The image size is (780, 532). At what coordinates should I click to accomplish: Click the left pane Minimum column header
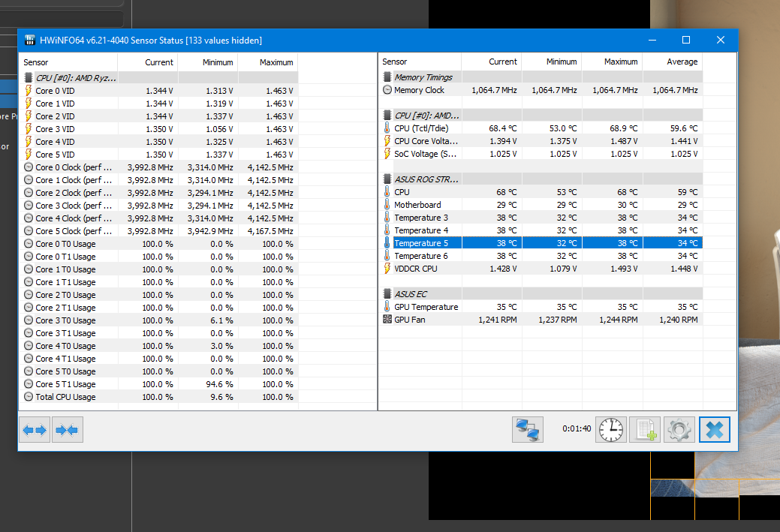(208, 62)
